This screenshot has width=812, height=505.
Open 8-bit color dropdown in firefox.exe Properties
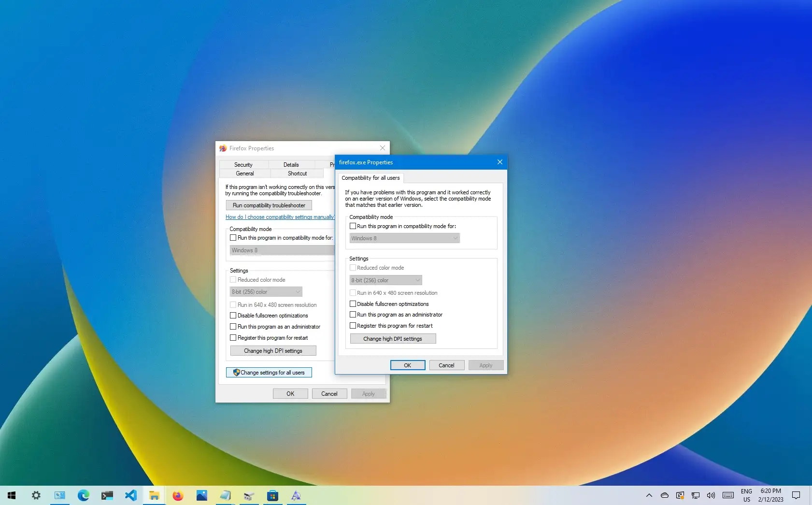386,280
